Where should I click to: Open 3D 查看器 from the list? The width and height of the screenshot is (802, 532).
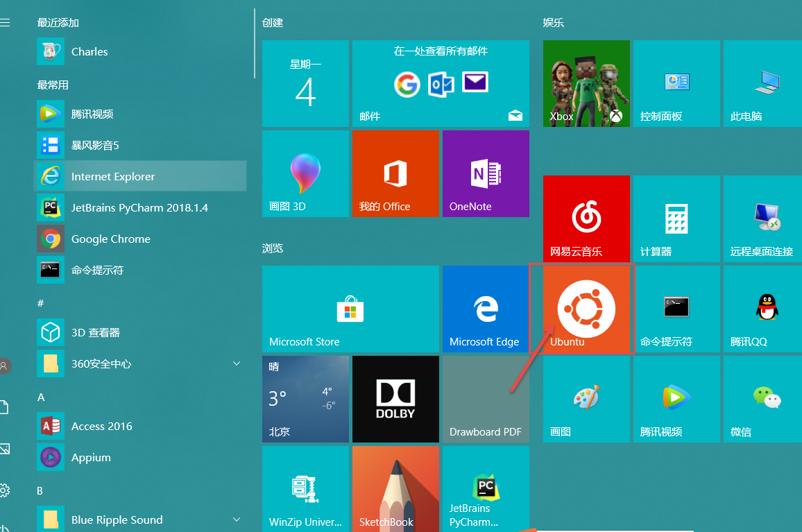[x=141, y=332]
